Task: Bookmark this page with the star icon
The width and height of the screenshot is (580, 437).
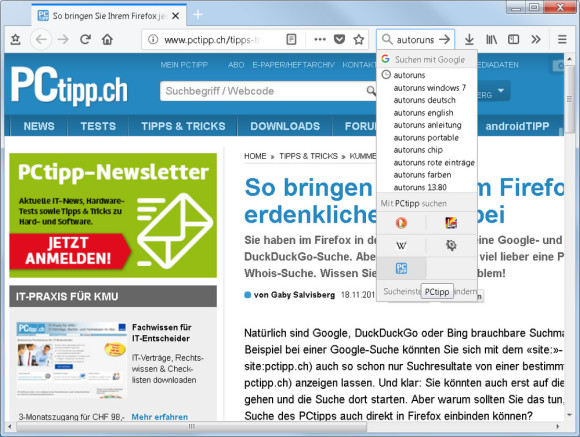Action: coord(358,39)
